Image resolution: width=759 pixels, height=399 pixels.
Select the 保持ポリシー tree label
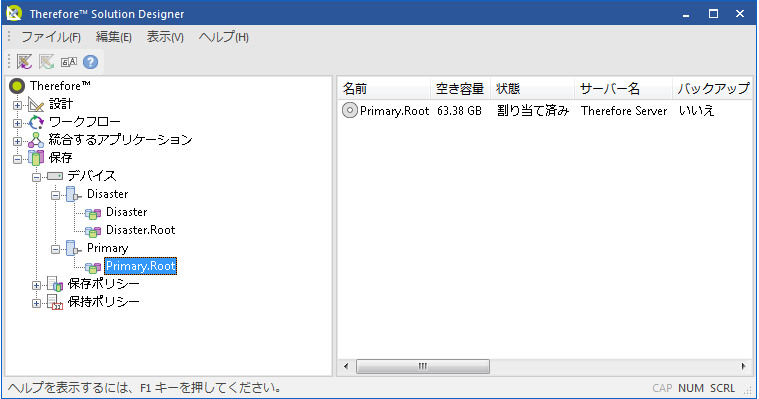[x=104, y=302]
